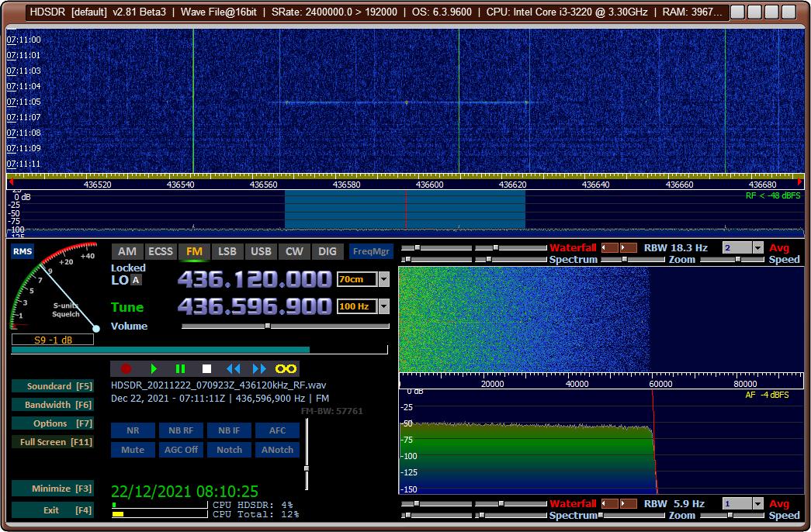
Task: Switch to Full Screen [F11]
Action: (52, 442)
